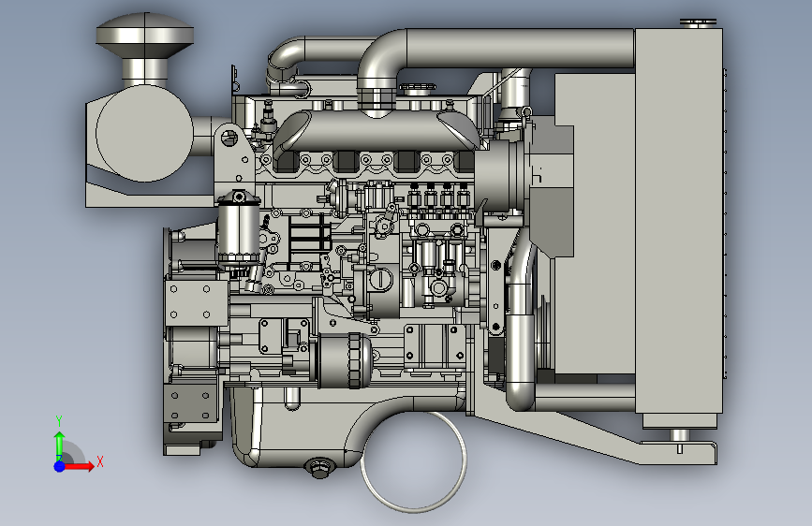Select the round air cleaner housing
Viewport: 812px width, 526px height.
tap(144, 134)
